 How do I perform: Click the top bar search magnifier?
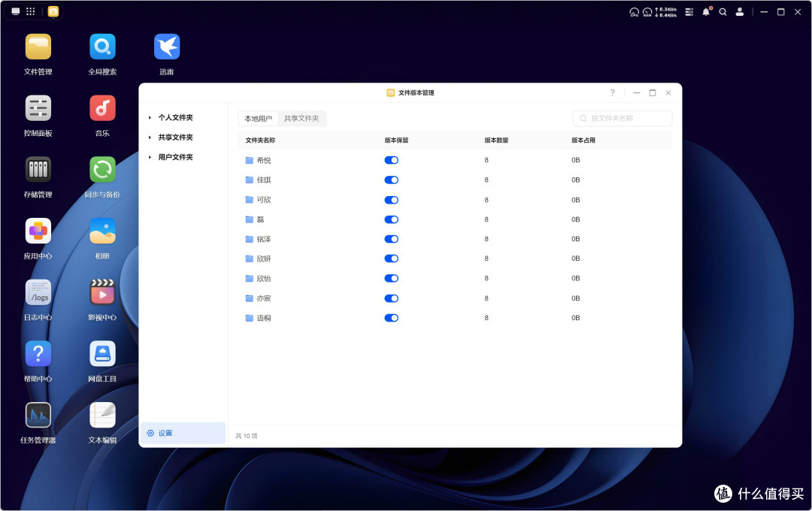pyautogui.click(x=723, y=12)
